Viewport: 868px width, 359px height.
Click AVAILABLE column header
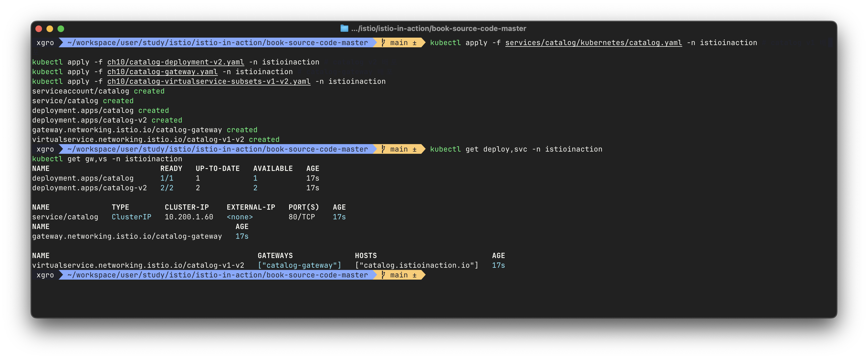(x=273, y=168)
